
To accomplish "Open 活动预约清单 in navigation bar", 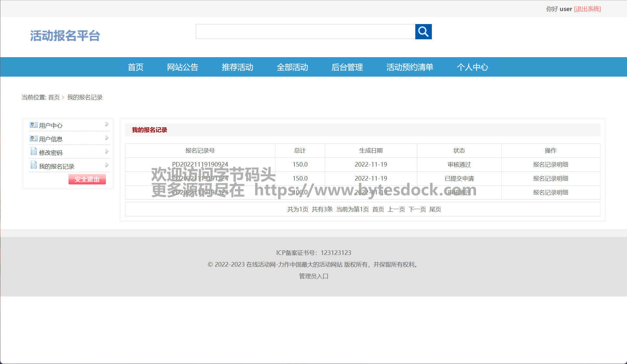I will point(409,67).
